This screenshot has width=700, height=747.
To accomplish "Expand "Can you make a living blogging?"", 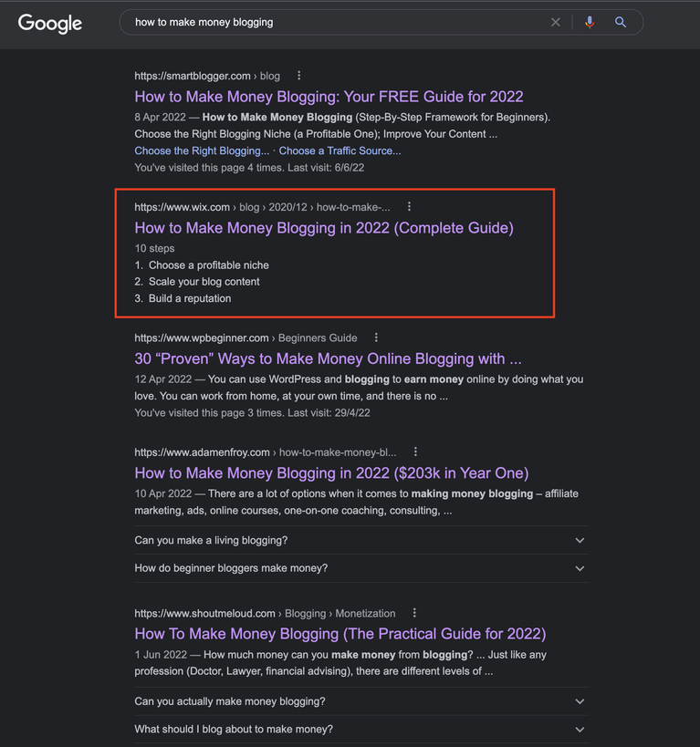I will 361,540.
